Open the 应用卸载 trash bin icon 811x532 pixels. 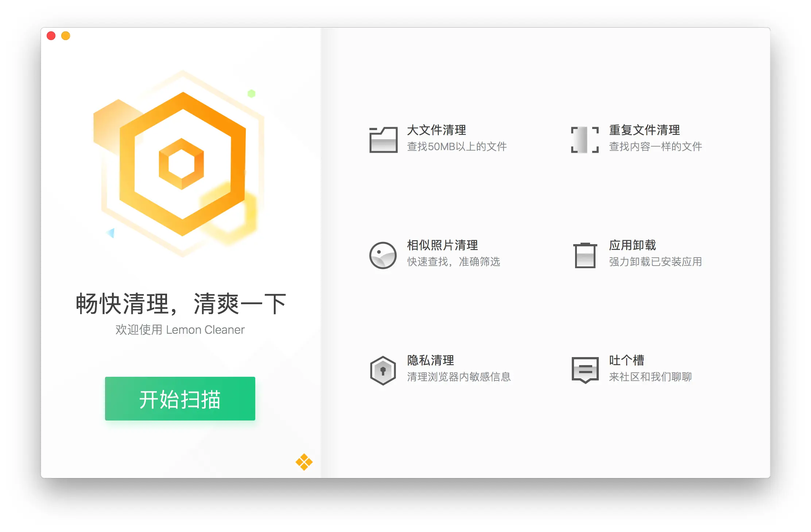[585, 255]
